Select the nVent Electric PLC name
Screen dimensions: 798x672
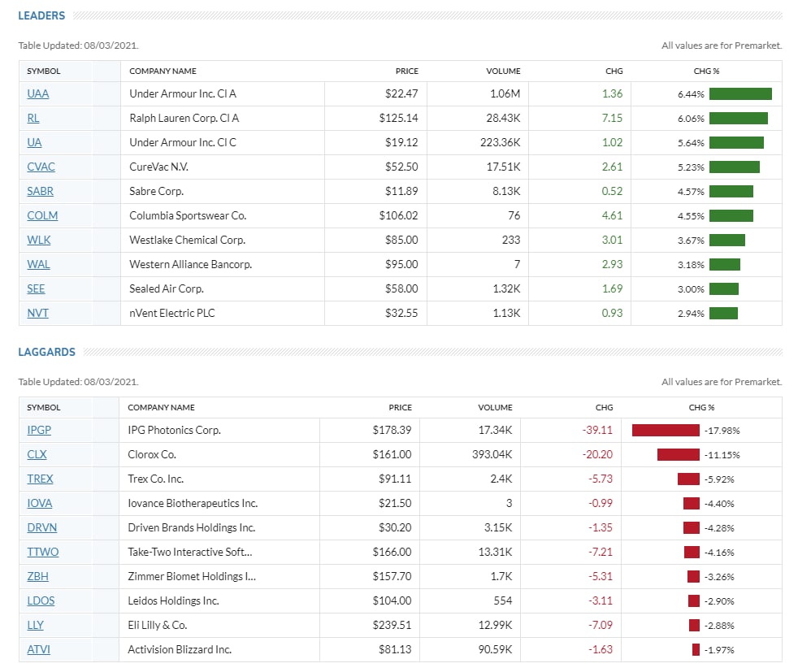(x=172, y=314)
